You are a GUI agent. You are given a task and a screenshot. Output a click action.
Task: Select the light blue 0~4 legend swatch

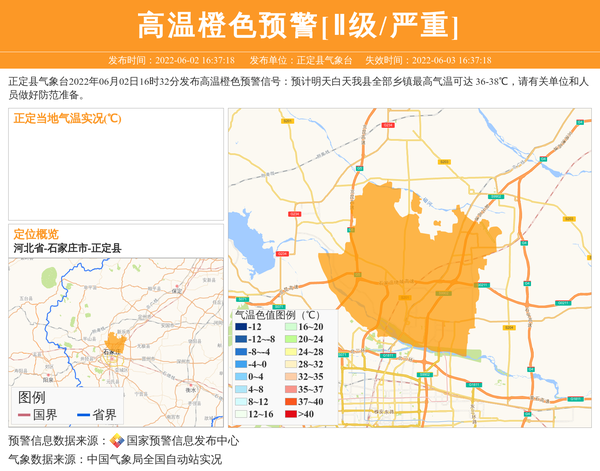241,376
